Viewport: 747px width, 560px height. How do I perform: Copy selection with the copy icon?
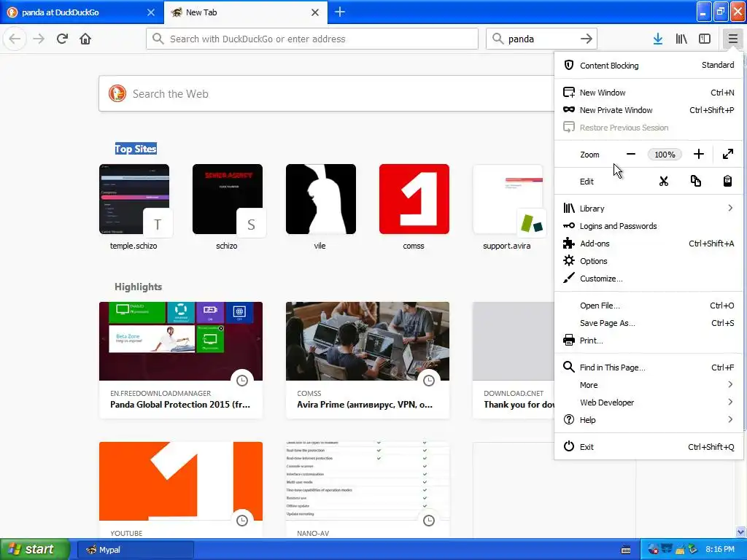(695, 181)
